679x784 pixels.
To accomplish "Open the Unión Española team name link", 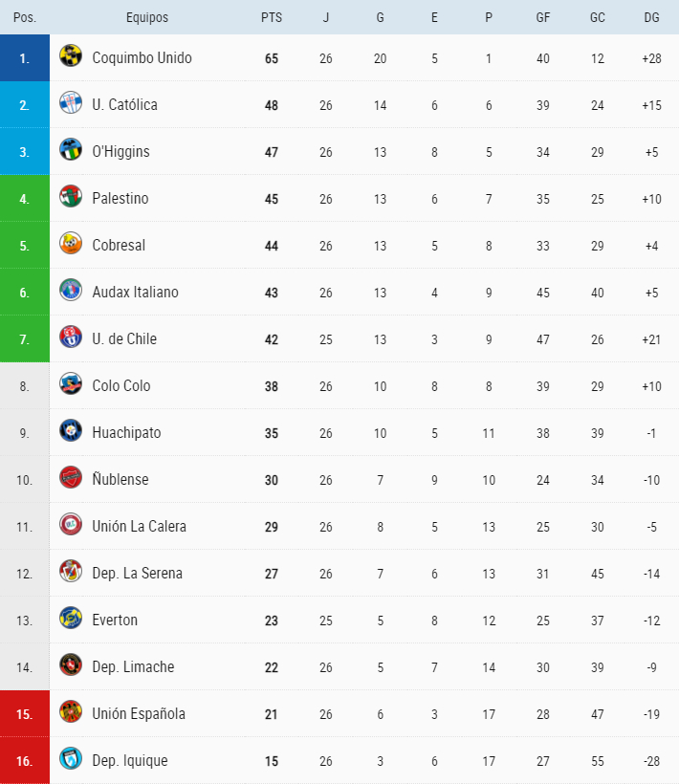I will tap(139, 714).
